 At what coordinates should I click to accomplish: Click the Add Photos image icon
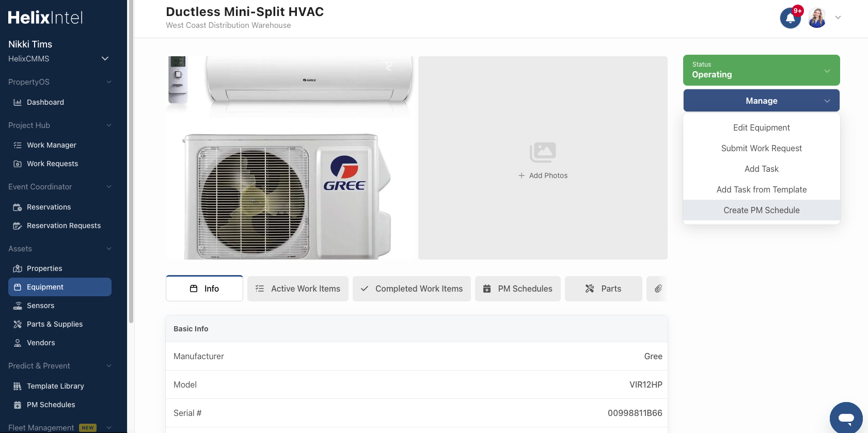[543, 152]
